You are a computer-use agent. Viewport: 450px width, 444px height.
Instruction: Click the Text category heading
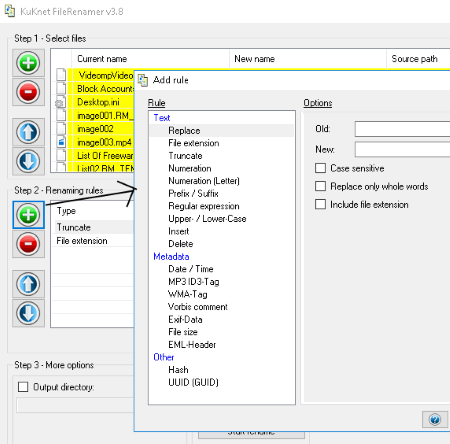pyautogui.click(x=162, y=118)
